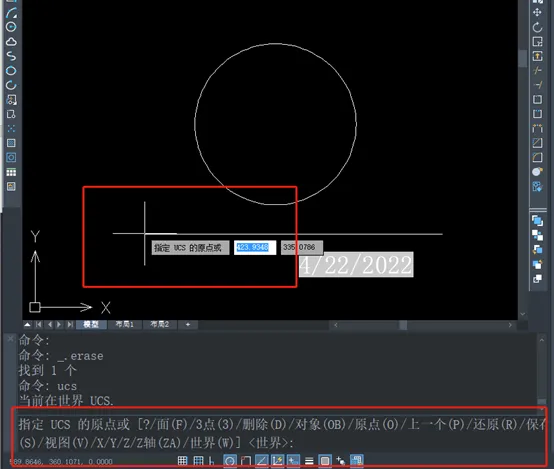The image size is (554, 469).
Task: Select the Move tool on right toolbar
Action: 537,13
